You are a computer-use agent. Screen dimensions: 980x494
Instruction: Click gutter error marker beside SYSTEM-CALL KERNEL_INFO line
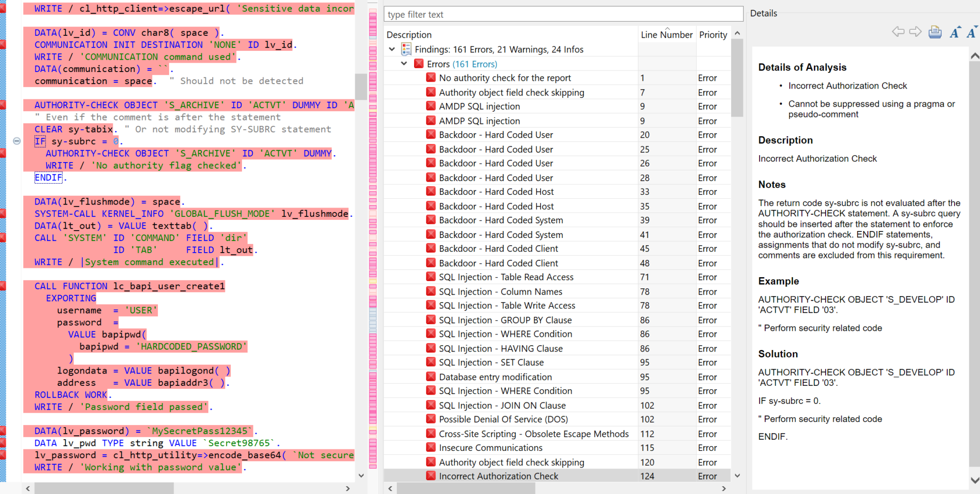3,213
